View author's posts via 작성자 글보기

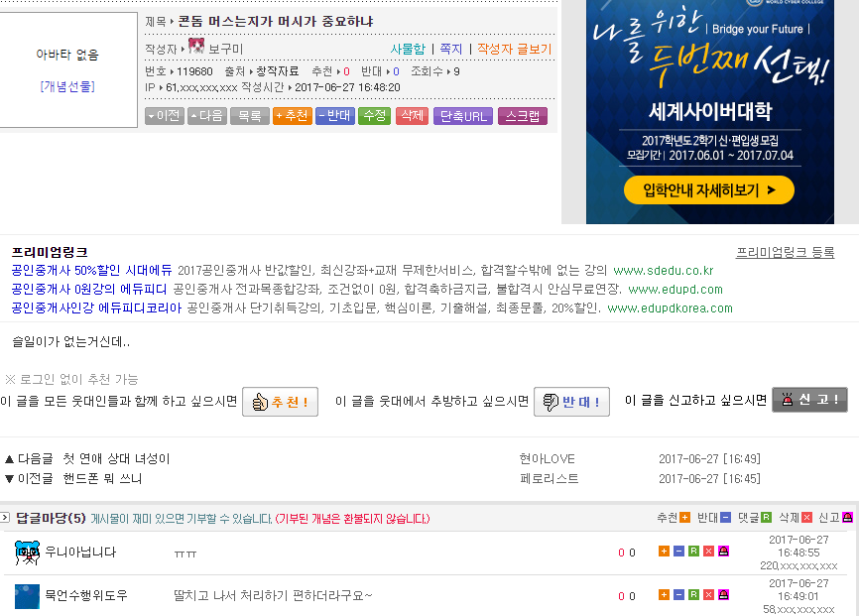(x=514, y=49)
